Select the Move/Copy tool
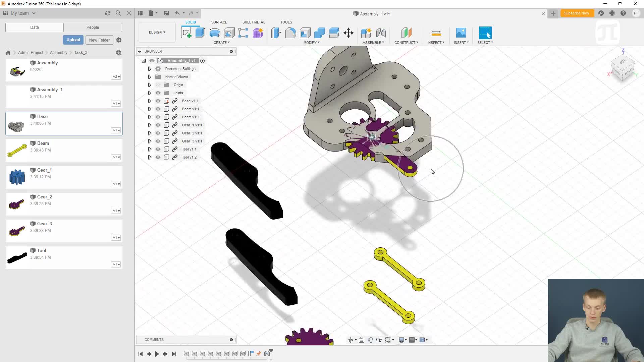Viewport: 644px width, 362px height. tap(348, 33)
